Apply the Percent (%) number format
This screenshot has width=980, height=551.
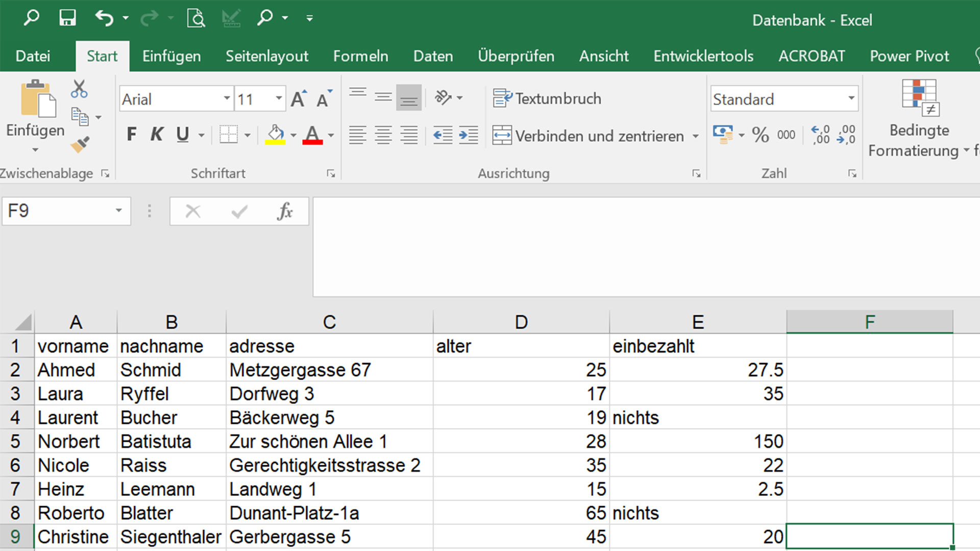761,134
